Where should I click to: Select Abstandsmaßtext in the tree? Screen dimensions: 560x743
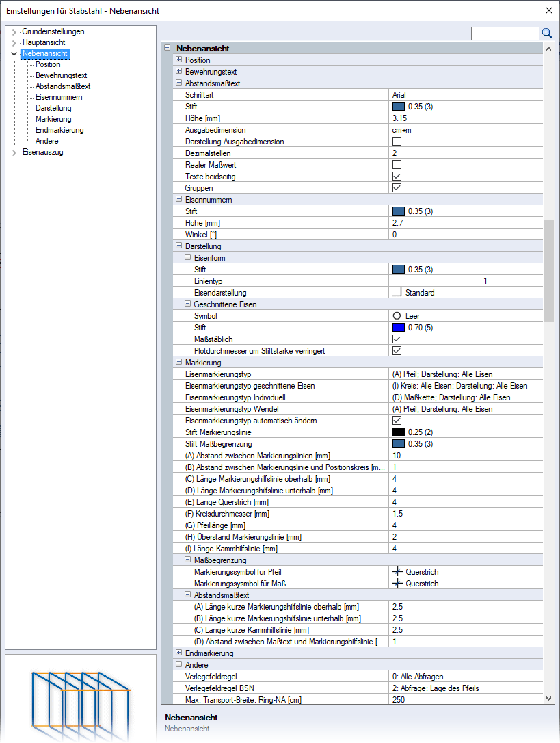(x=62, y=86)
